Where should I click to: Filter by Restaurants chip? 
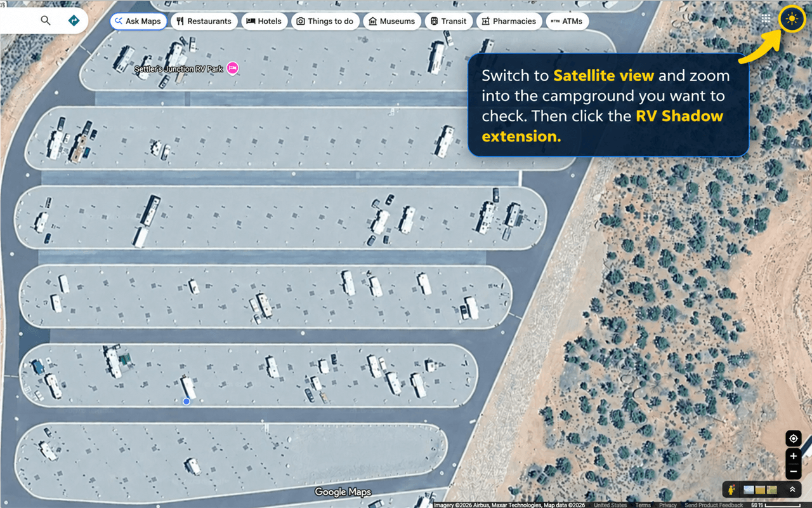pos(204,21)
